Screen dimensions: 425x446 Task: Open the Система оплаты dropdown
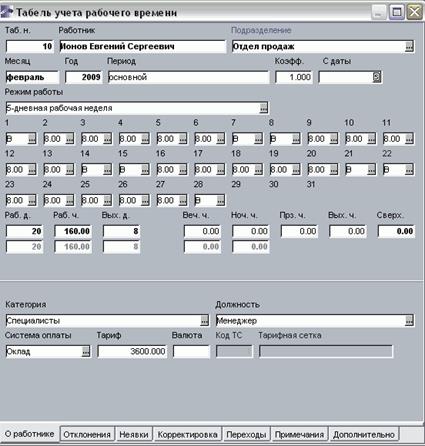(86, 352)
